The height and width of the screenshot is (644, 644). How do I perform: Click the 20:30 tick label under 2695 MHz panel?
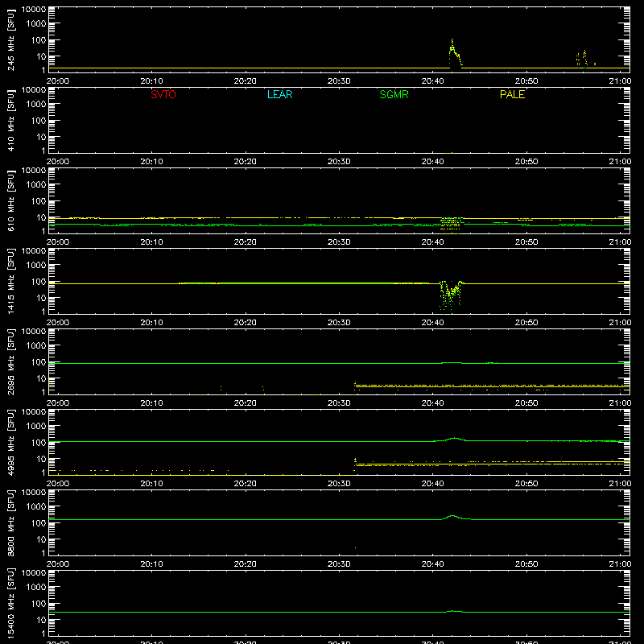pos(339,403)
